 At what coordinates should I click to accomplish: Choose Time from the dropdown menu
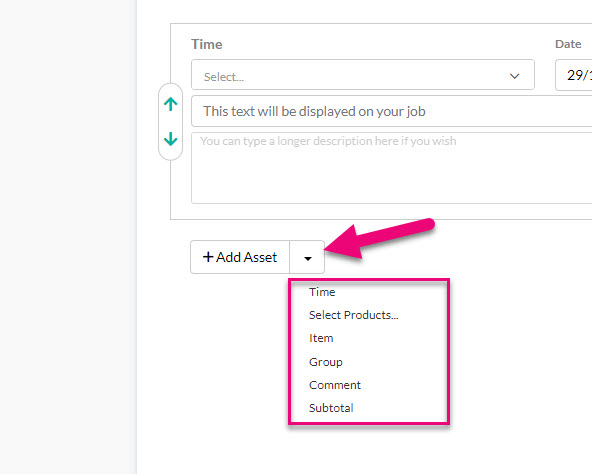(x=322, y=292)
